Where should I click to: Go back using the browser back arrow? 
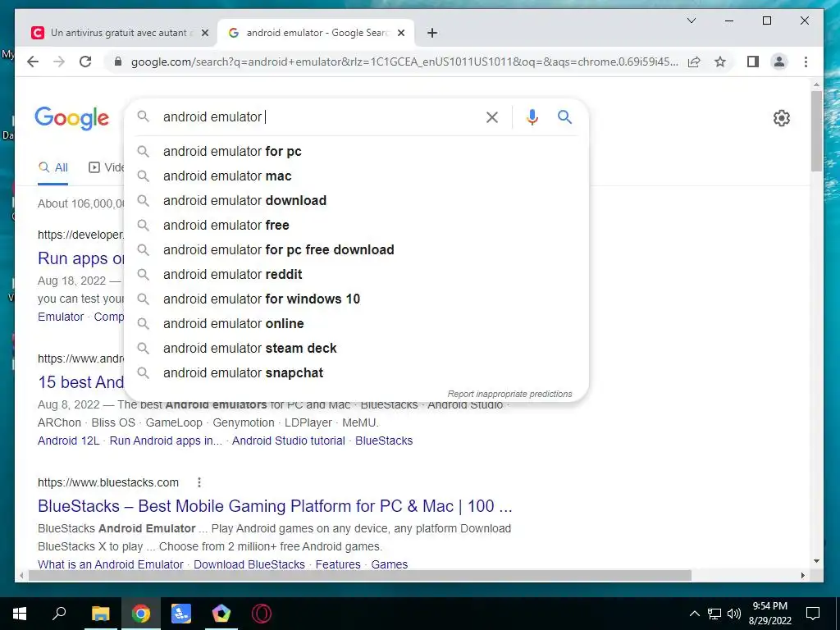(x=33, y=62)
